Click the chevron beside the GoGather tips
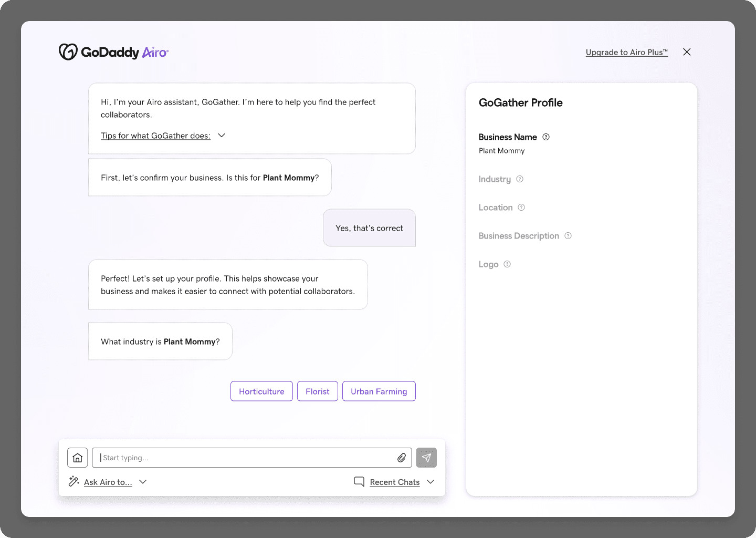 click(x=222, y=136)
